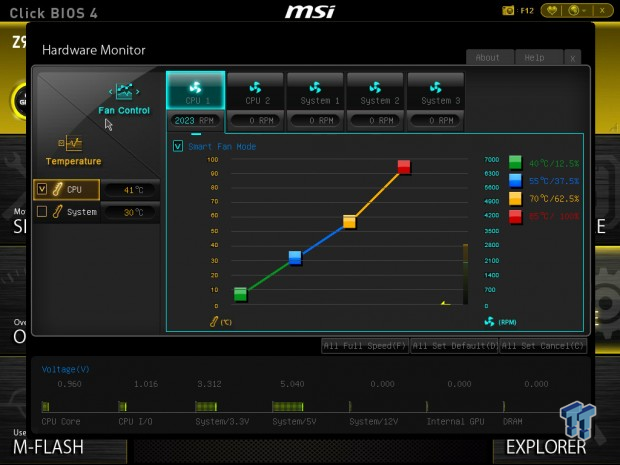Viewport: 620px width, 465px height.
Task: Click the RPM fan icon under graph
Action: 490,321
